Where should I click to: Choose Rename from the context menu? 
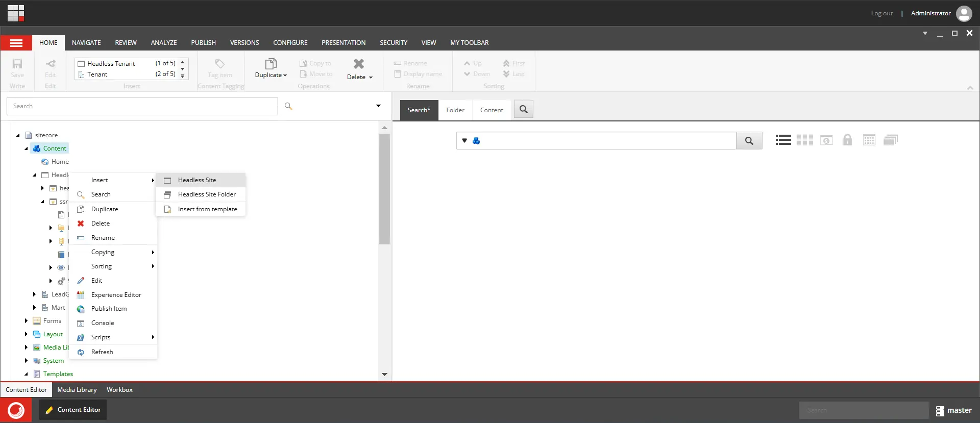tap(113, 238)
